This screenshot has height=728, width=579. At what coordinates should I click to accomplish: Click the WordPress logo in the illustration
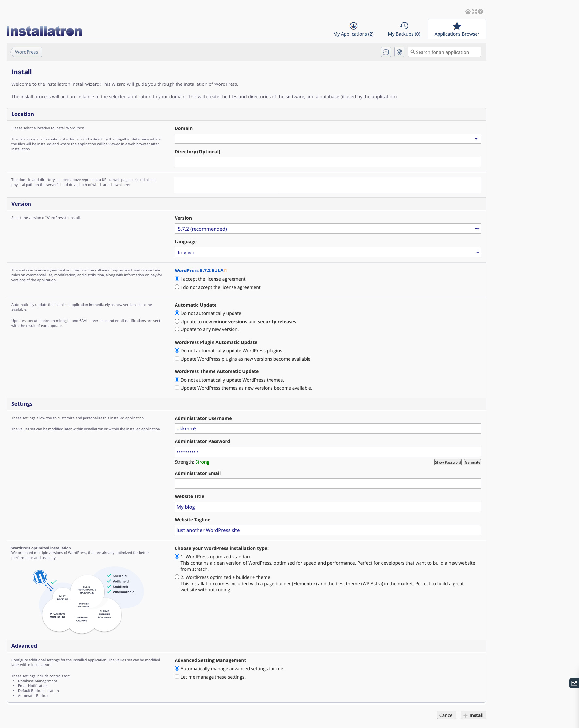40,577
